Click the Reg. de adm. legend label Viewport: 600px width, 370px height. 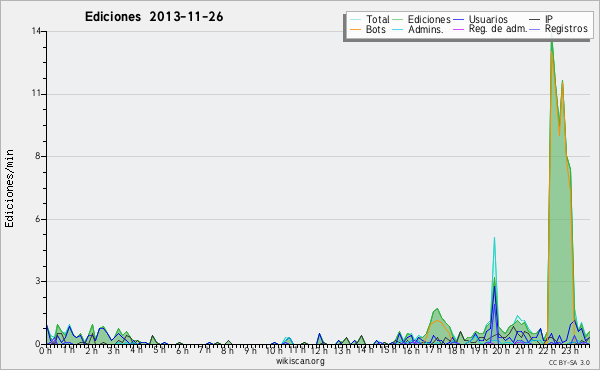pos(498,29)
